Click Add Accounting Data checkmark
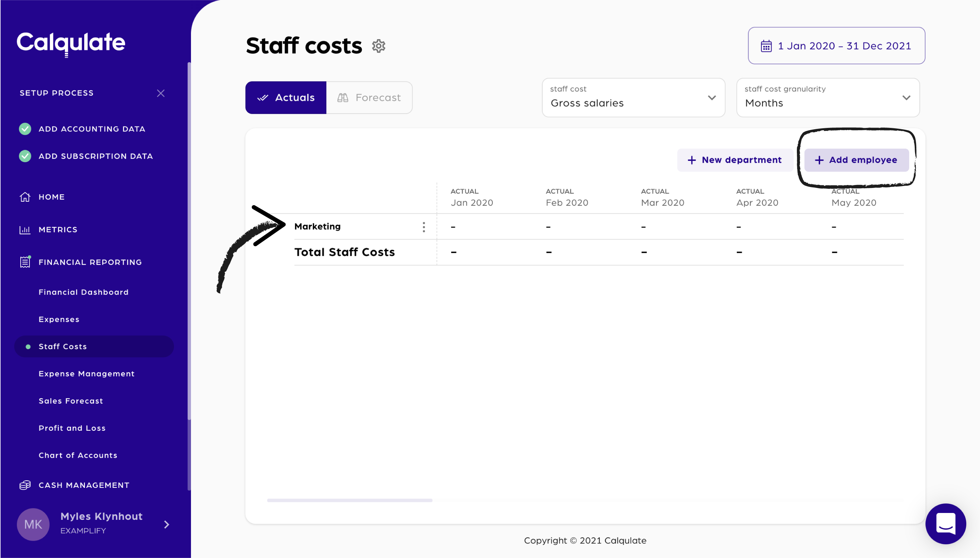 coord(25,129)
